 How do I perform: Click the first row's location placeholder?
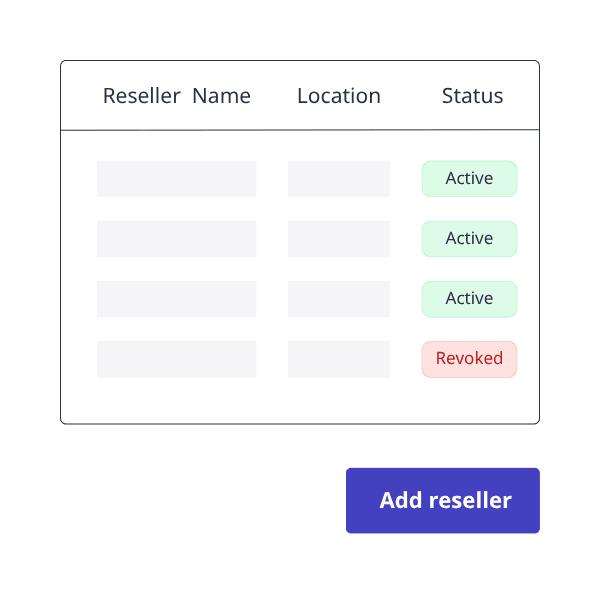tap(339, 179)
